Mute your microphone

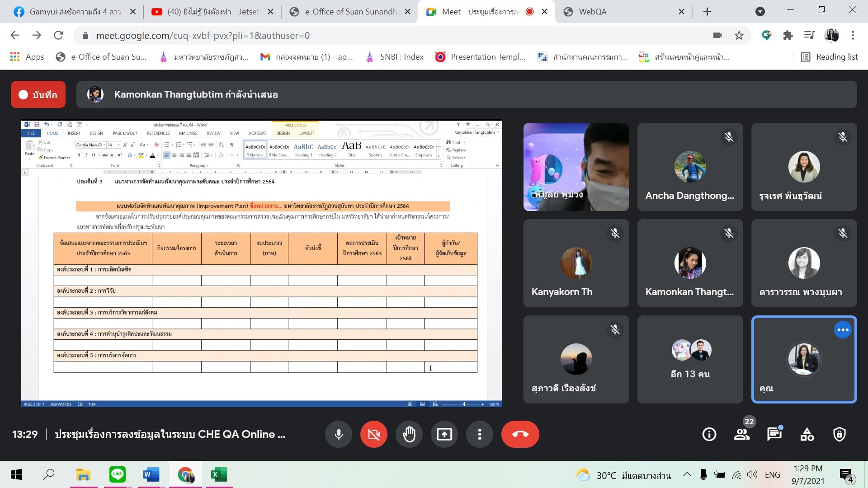(338, 434)
